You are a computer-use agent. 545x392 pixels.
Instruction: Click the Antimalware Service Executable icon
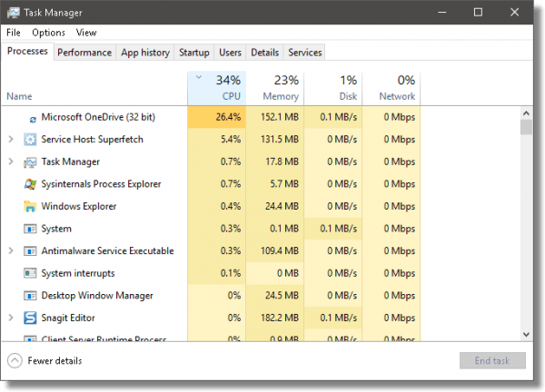click(30, 251)
